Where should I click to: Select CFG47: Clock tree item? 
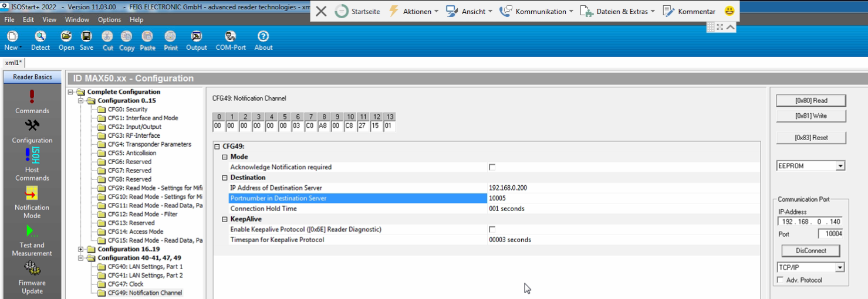click(125, 284)
